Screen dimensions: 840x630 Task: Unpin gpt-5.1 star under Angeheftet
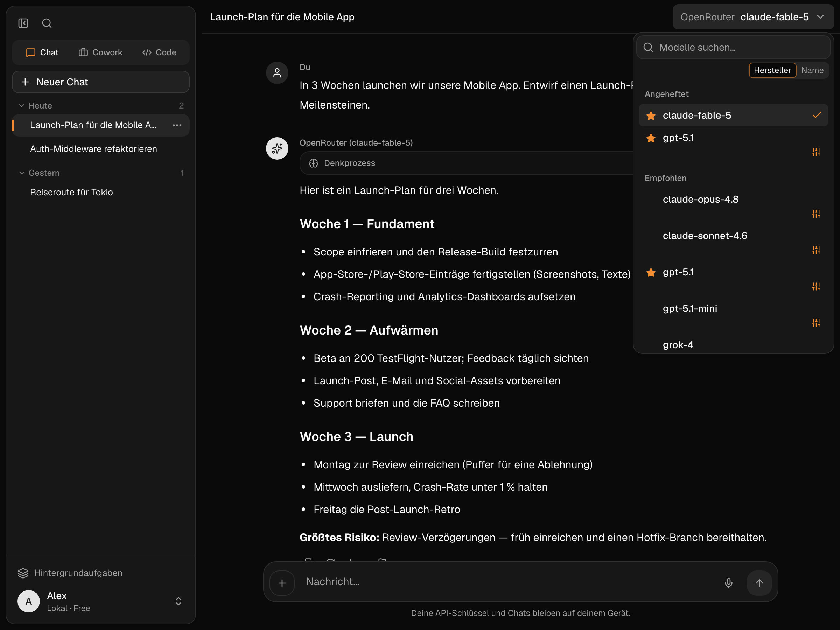[651, 138]
